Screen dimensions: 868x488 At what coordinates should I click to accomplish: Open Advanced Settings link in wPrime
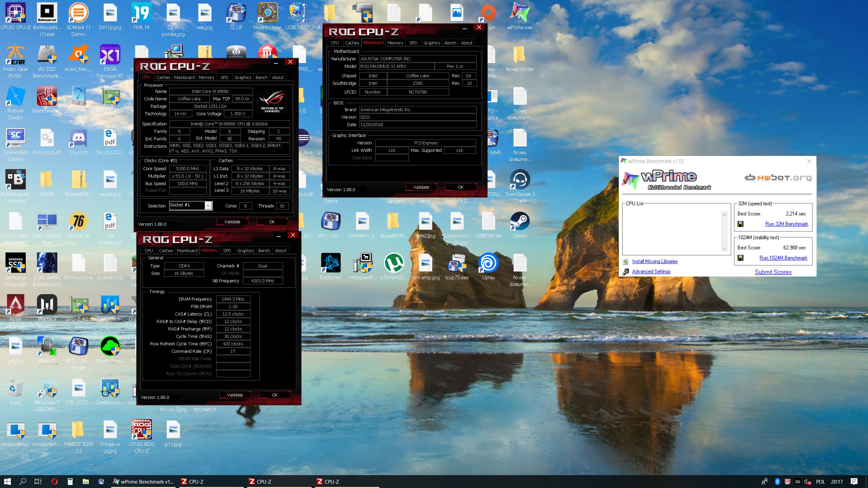(x=651, y=271)
